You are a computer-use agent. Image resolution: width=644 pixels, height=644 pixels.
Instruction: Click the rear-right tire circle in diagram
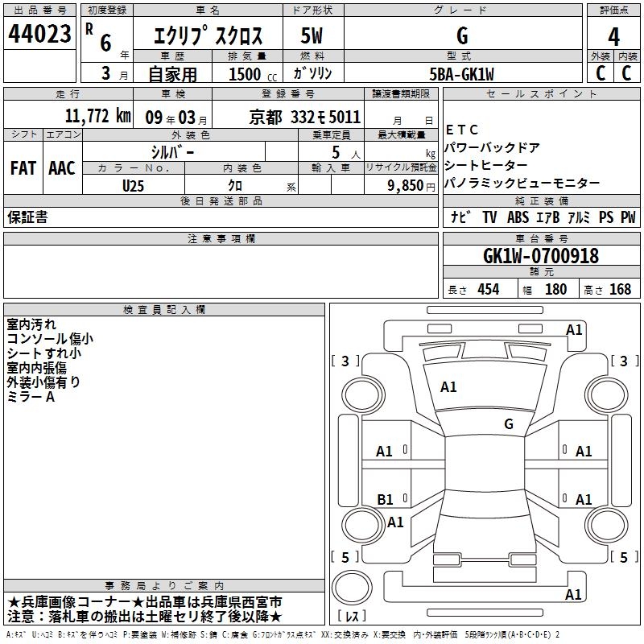[x=607, y=525]
